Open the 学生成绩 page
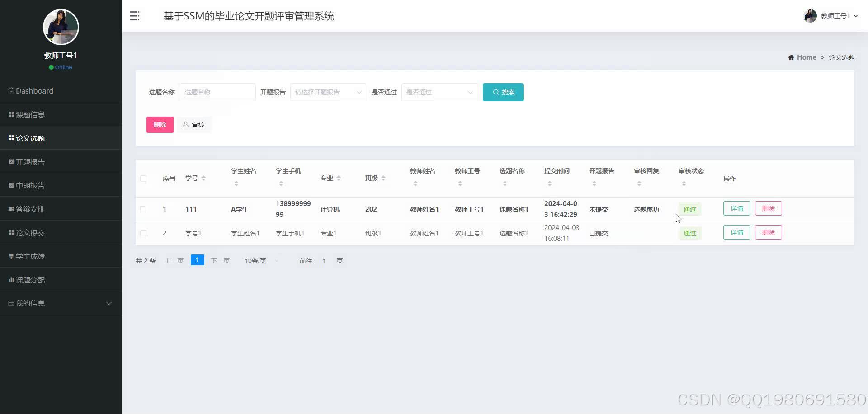868x414 pixels. pyautogui.click(x=30, y=256)
